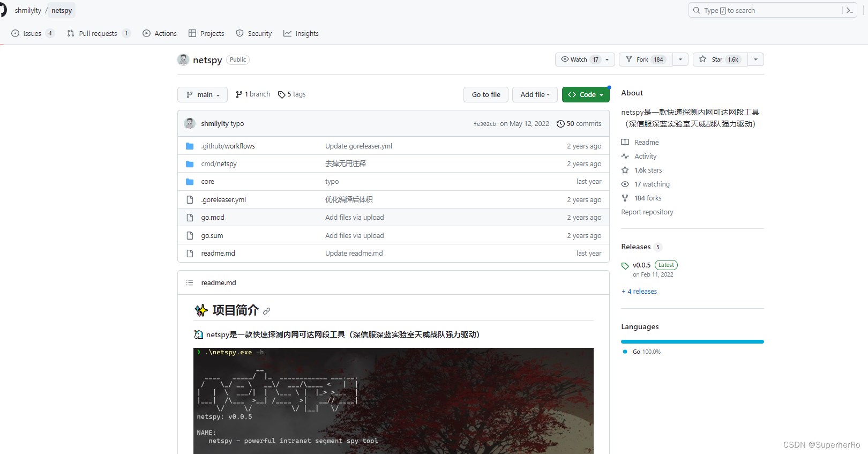Click Report repository link

point(647,212)
